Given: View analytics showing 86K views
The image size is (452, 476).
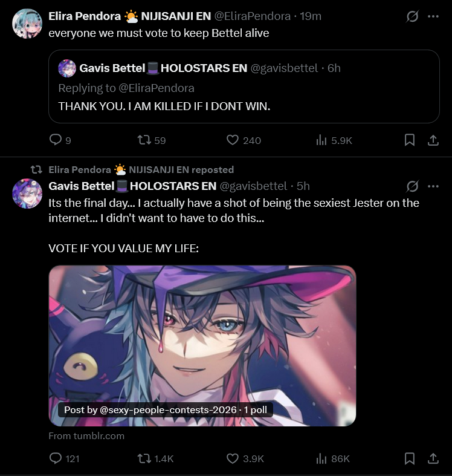Looking at the screenshot, I should click(x=333, y=458).
